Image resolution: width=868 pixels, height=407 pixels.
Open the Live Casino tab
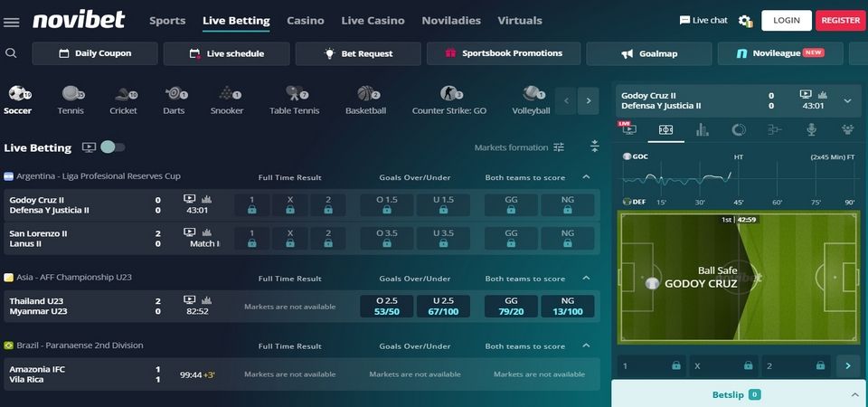373,21
